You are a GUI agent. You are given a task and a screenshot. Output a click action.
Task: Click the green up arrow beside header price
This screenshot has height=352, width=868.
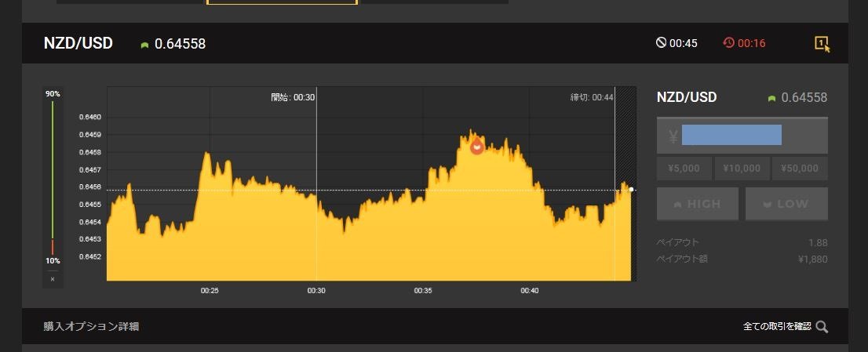pyautogui.click(x=145, y=45)
